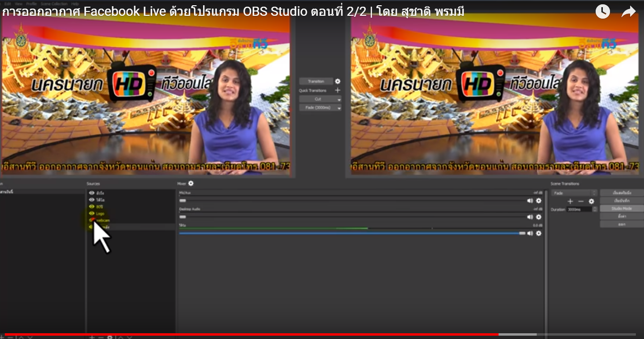
Task: Toggle eye icon of source above Logo
Action: (x=92, y=206)
